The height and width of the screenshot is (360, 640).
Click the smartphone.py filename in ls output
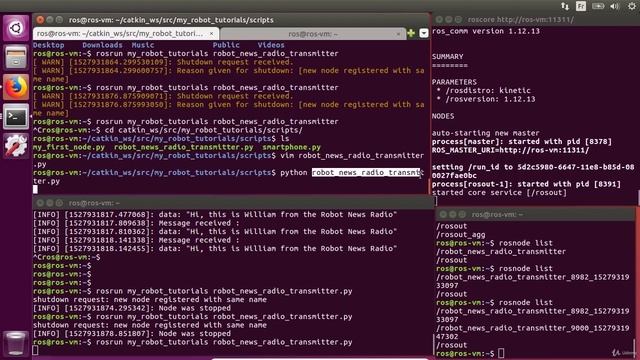click(291, 147)
